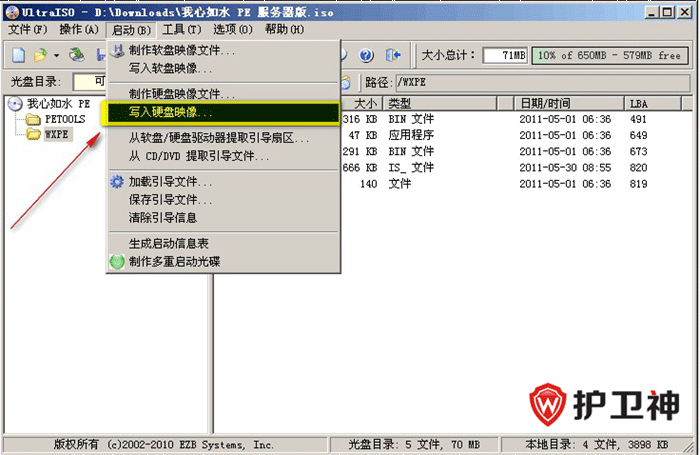Sort by the LBA column header
Image resolution: width=700 pixels, height=455 pixels.
point(653,104)
